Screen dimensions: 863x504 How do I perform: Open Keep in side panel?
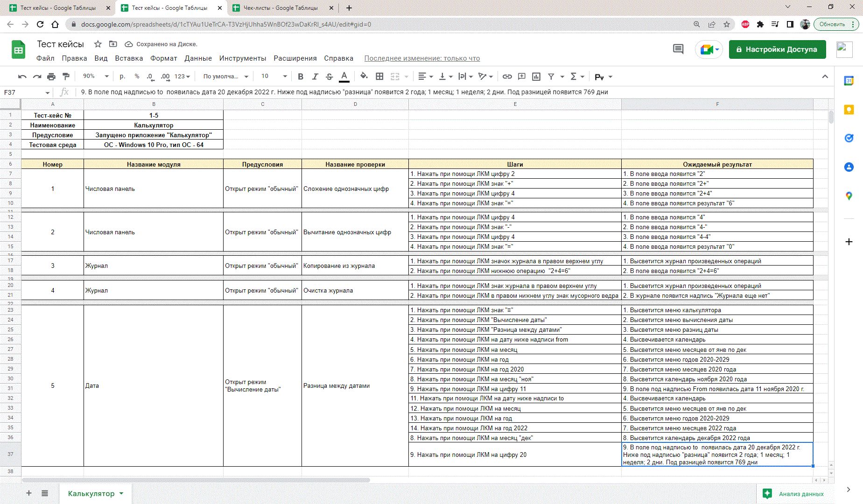[x=849, y=110]
